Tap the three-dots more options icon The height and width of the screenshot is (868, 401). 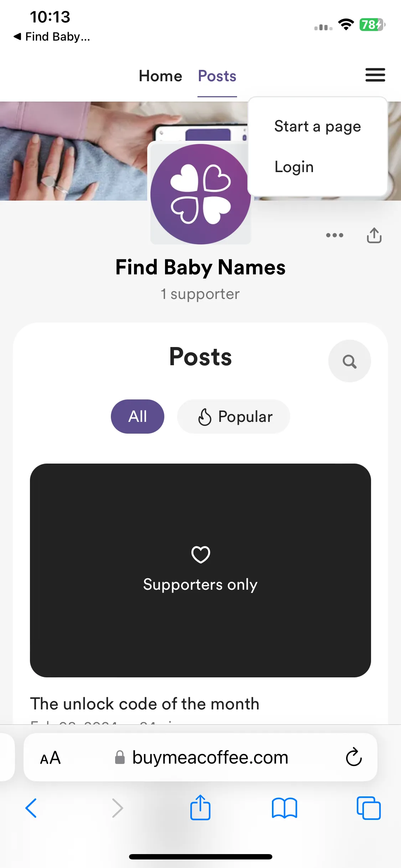pos(335,235)
